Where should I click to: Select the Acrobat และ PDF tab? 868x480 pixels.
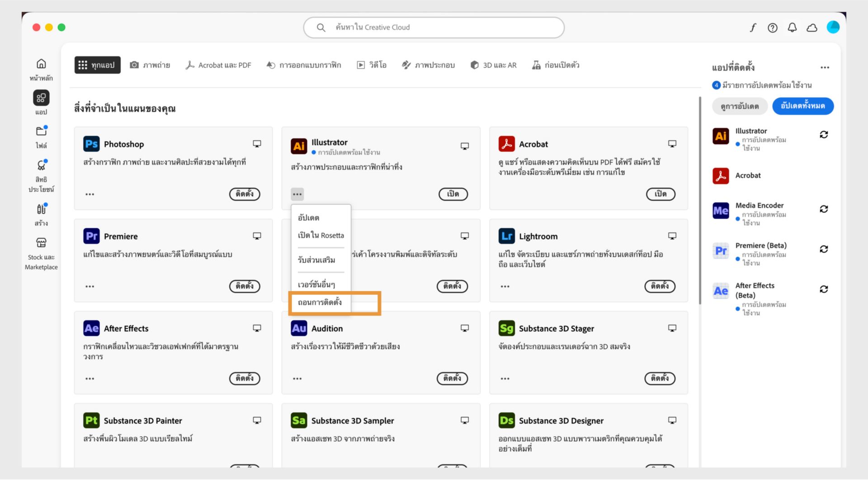coord(218,65)
